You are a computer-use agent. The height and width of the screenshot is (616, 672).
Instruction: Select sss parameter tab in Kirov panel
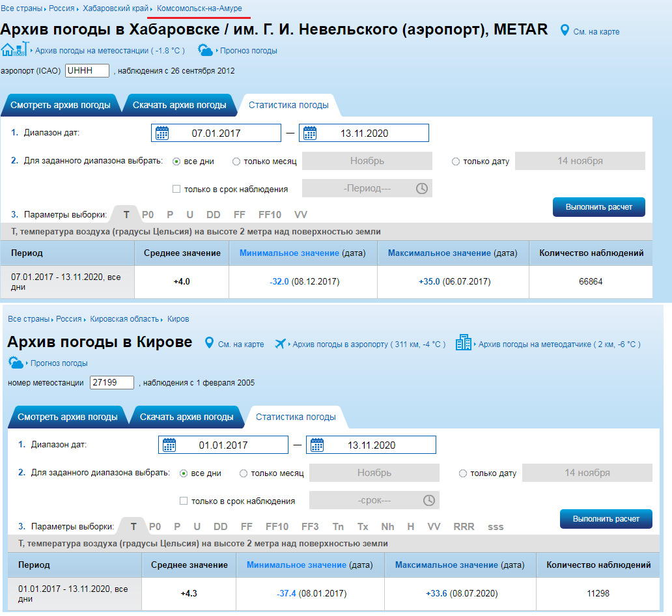496,527
